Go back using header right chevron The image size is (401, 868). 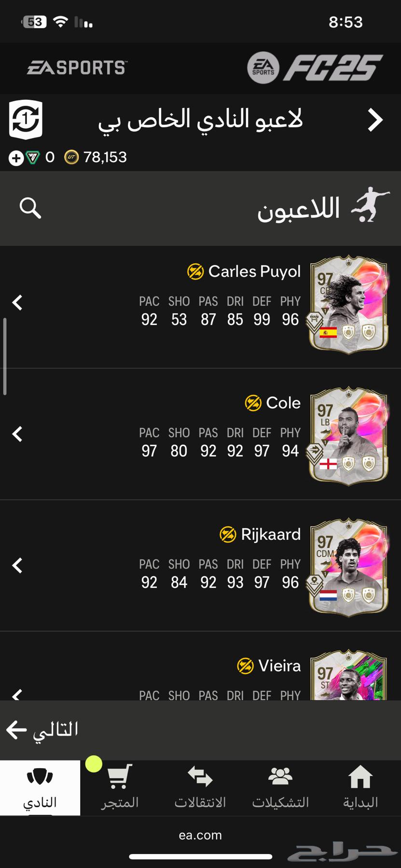click(x=375, y=120)
